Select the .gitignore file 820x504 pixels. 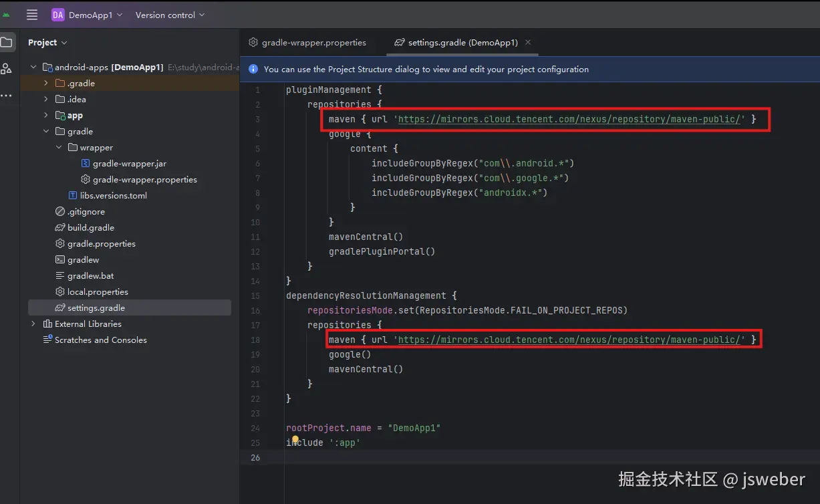click(x=86, y=211)
